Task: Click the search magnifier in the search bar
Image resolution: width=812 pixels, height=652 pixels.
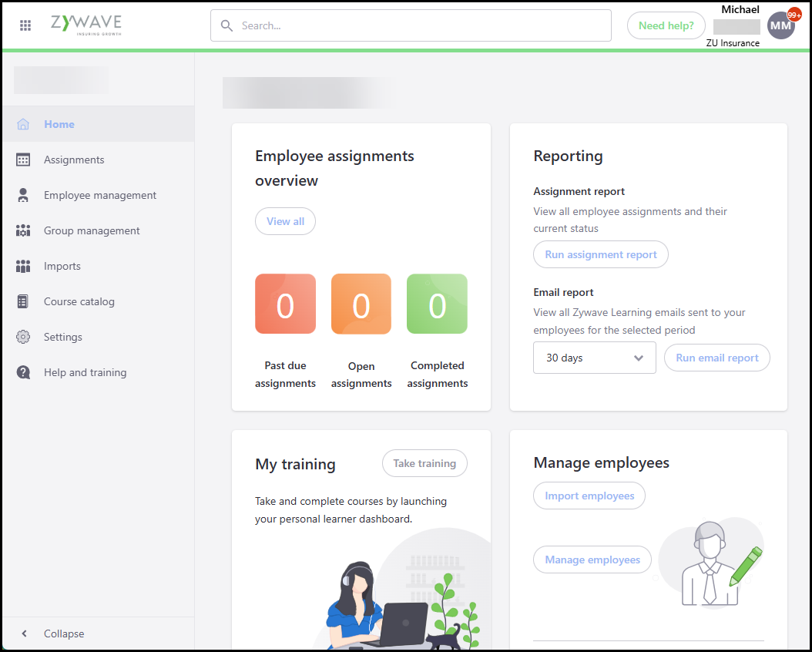Action: pyautogui.click(x=226, y=25)
